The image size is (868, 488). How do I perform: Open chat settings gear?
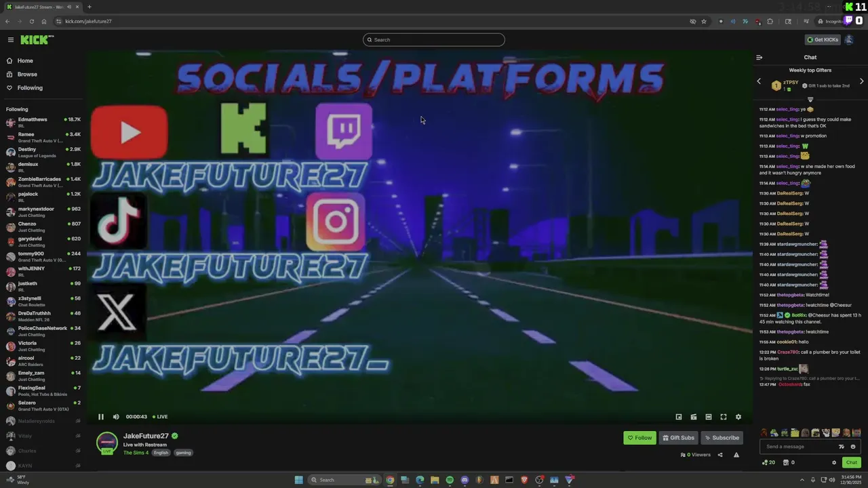point(834,463)
